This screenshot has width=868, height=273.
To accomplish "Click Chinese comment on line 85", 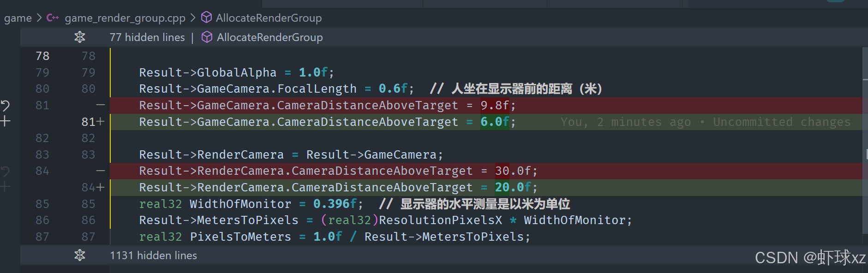I will pyautogui.click(x=474, y=204).
